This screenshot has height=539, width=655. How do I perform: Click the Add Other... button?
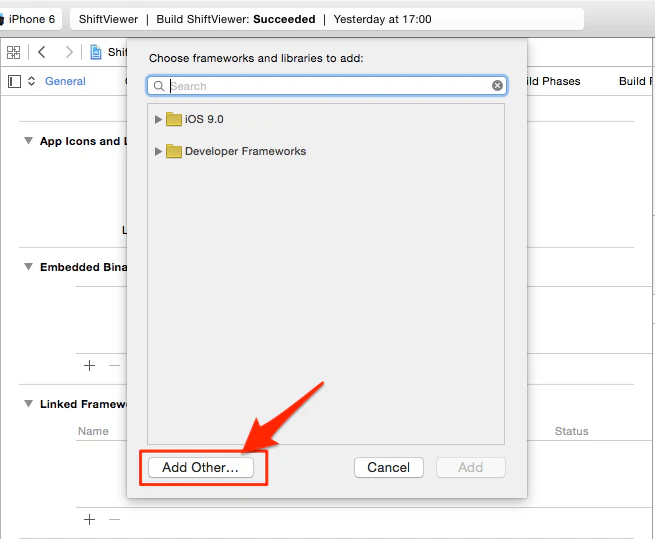click(x=201, y=467)
